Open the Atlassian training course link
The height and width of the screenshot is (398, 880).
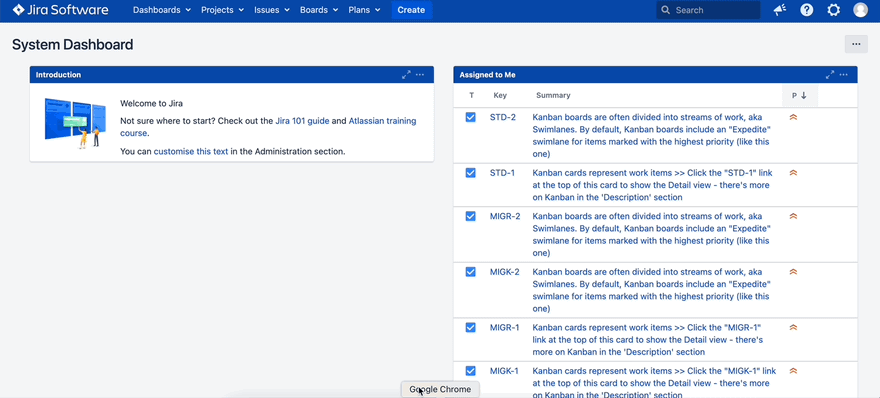[268, 127]
